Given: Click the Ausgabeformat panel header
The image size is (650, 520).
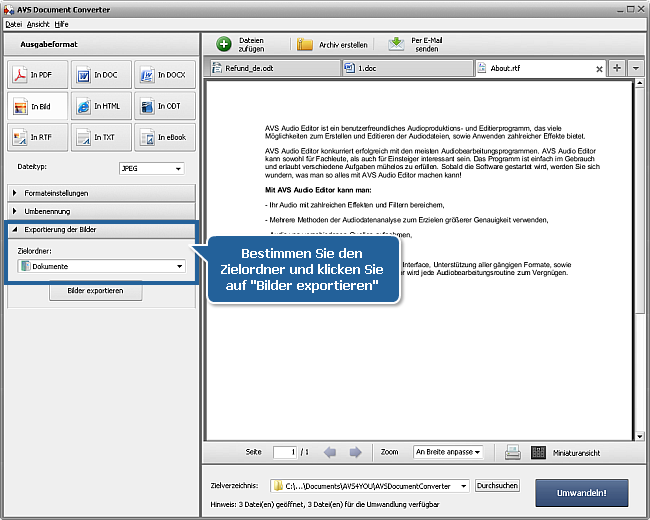Looking at the screenshot, I should pyautogui.click(x=101, y=44).
